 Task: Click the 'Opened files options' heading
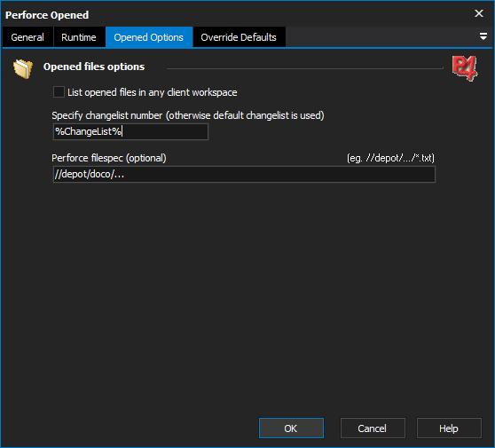[x=94, y=67]
